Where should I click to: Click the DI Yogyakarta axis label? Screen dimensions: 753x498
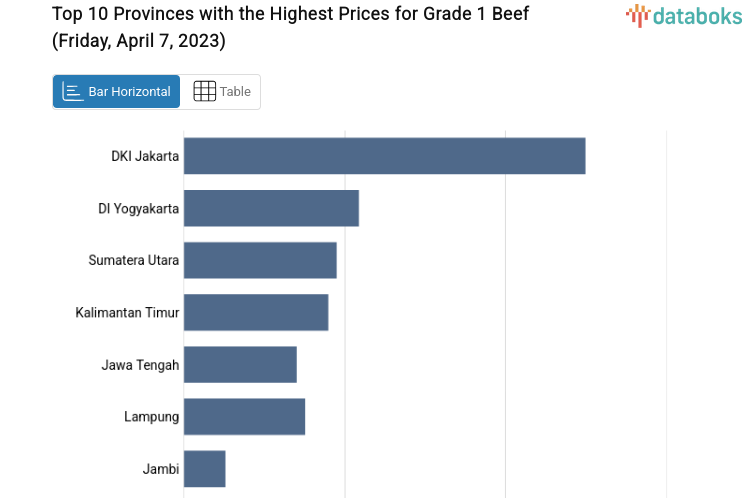point(138,208)
